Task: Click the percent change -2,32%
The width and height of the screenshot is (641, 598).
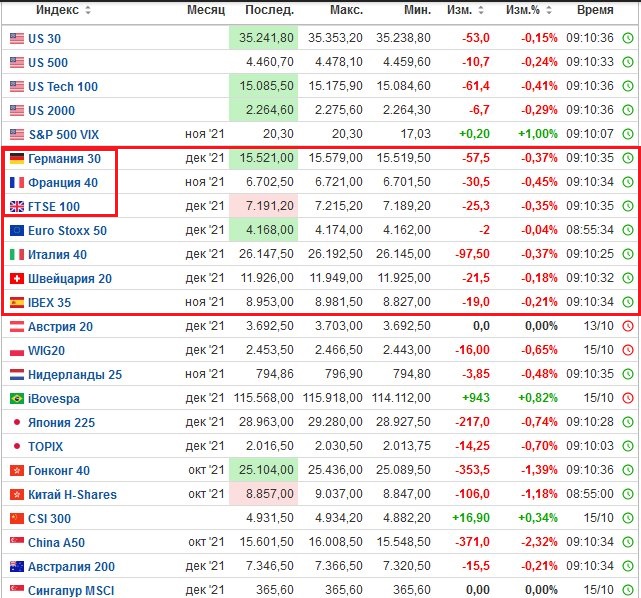Action: (x=539, y=542)
